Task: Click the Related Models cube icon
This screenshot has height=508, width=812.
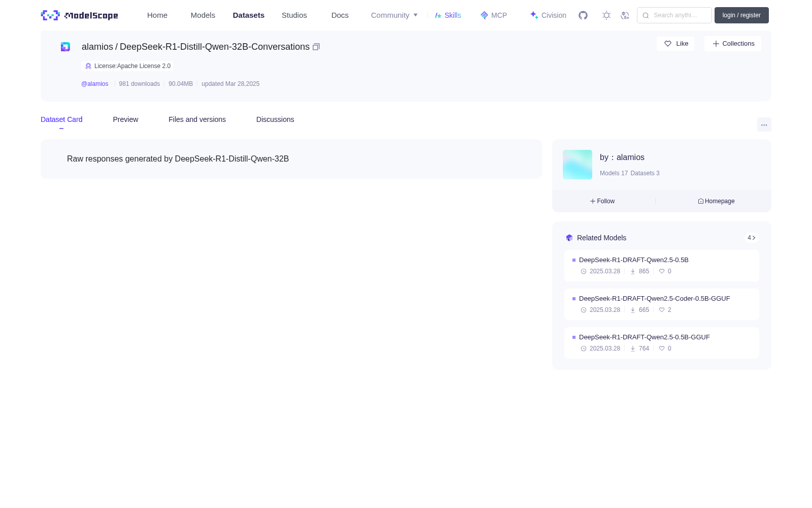Action: (569, 238)
